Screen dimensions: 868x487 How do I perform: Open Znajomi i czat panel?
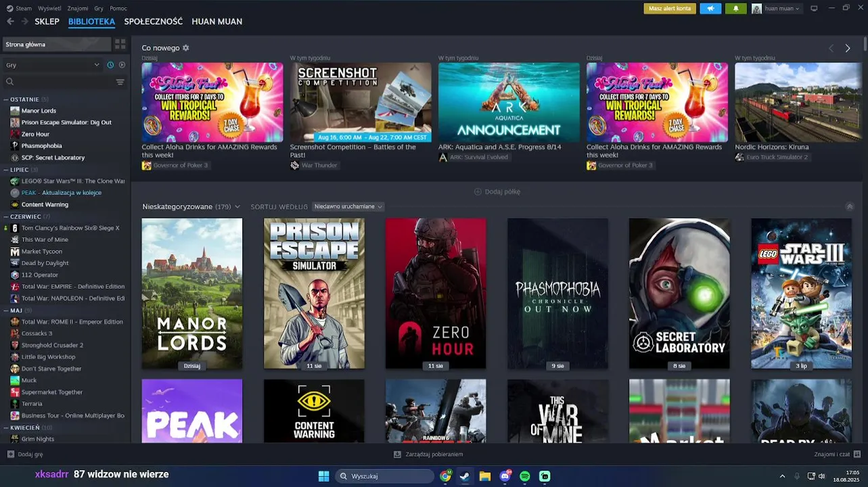tap(837, 455)
